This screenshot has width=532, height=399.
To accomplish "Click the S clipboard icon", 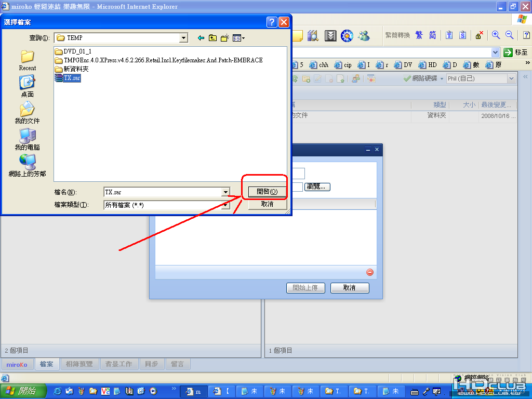I will coord(463,35).
